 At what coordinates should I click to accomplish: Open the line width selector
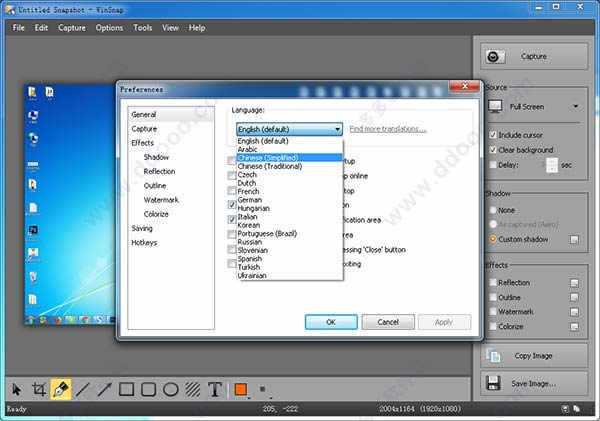click(x=263, y=390)
